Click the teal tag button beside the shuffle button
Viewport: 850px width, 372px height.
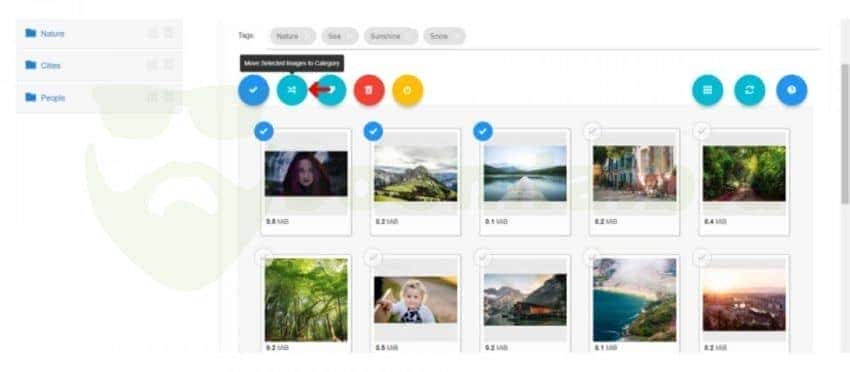[x=331, y=90]
